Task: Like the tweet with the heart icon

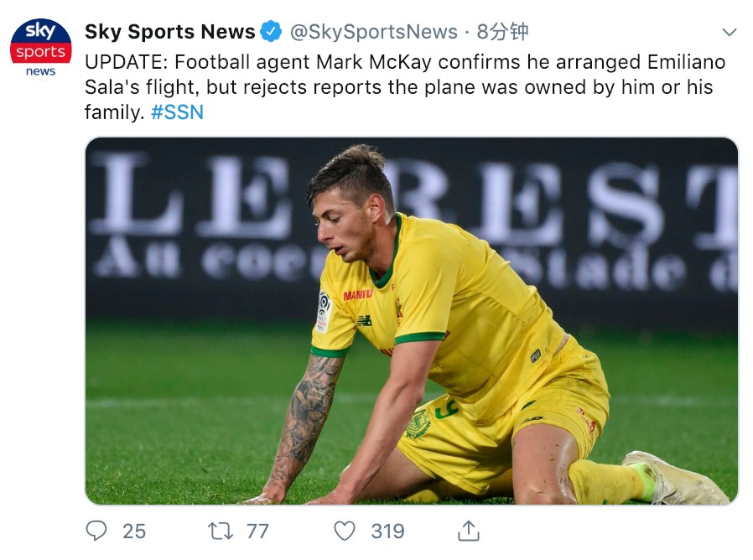Action: tap(345, 531)
